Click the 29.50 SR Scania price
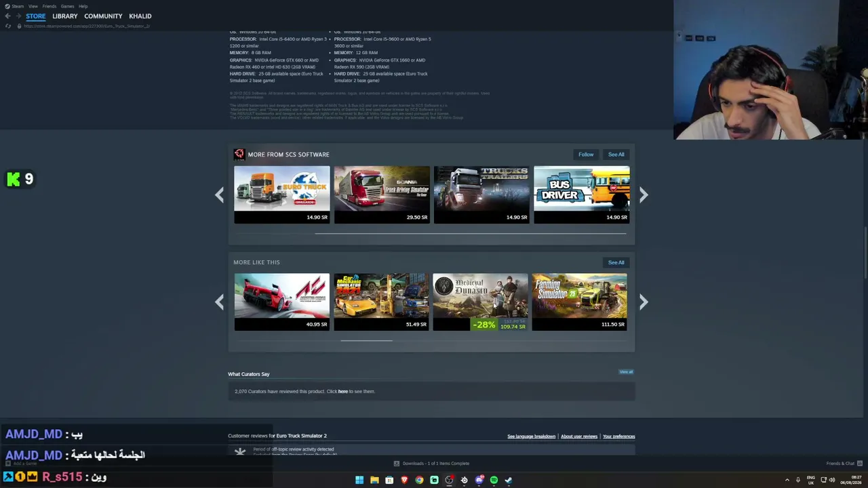 [x=417, y=218]
